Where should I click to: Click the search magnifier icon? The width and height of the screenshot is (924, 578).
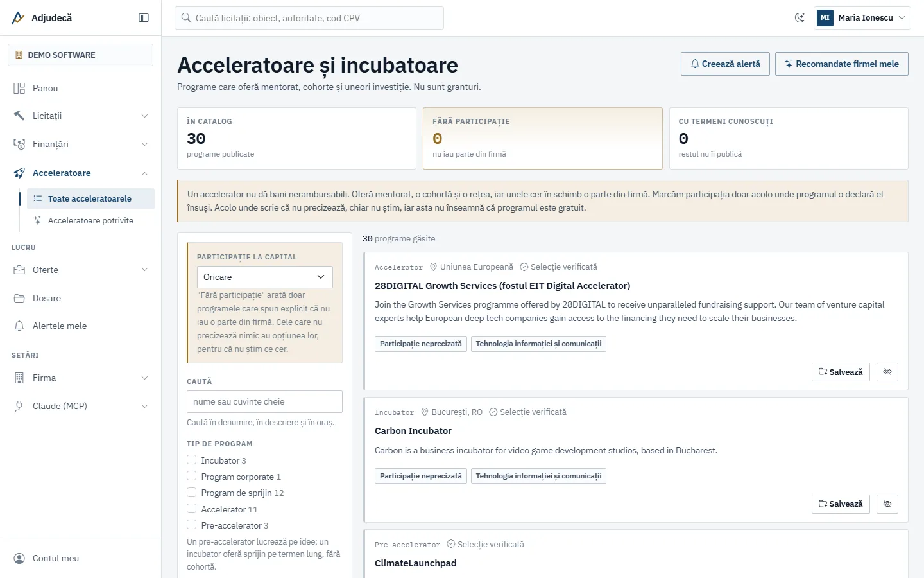(186, 18)
